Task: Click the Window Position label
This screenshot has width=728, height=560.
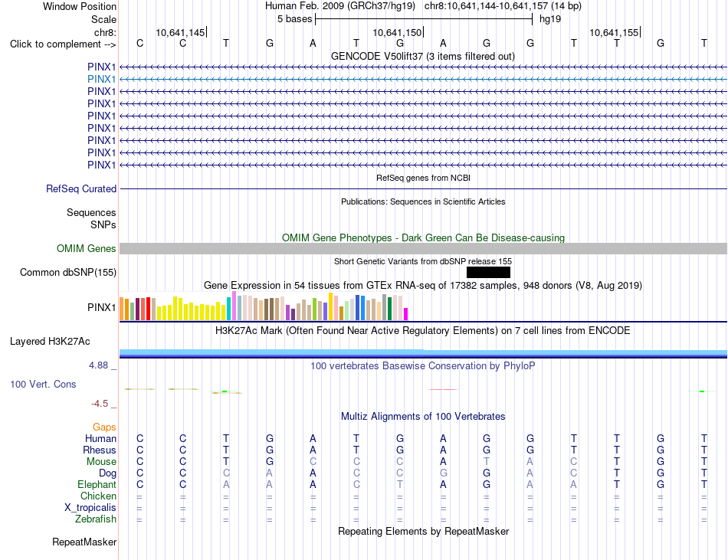Action: click(x=80, y=6)
